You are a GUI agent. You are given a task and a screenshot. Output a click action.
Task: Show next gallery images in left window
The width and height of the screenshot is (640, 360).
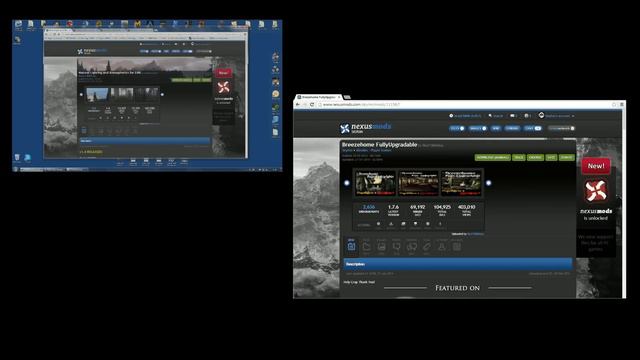coord(162,94)
